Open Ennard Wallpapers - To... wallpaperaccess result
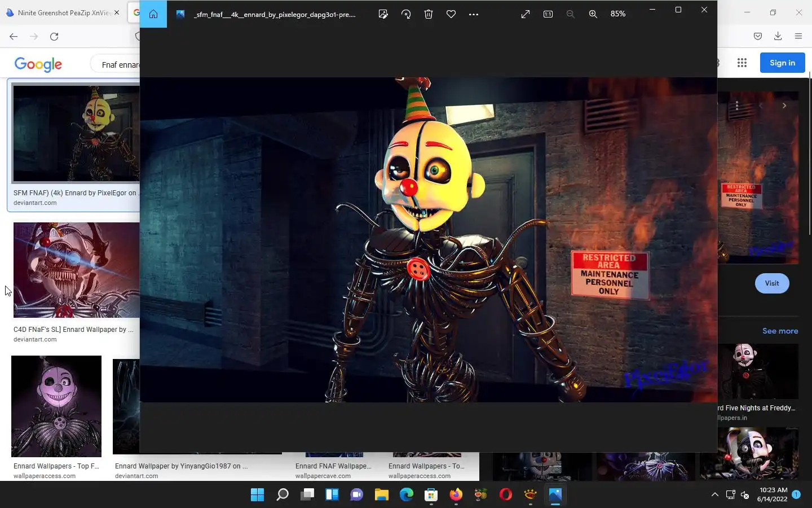812x508 pixels. 426,466
